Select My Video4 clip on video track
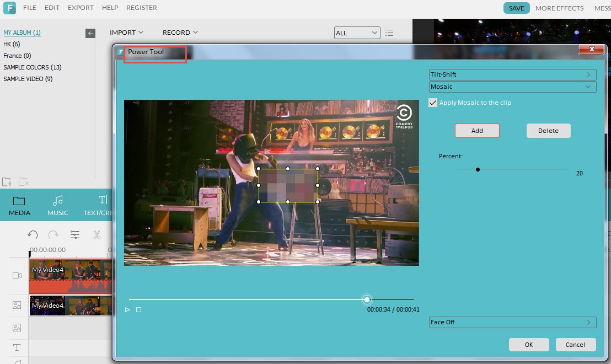Viewport: 611px width, 364px height. [x=71, y=276]
